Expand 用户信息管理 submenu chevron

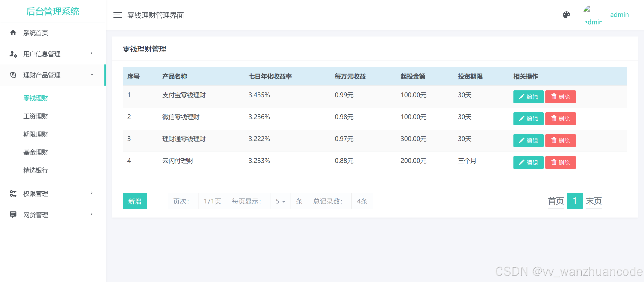pos(92,53)
